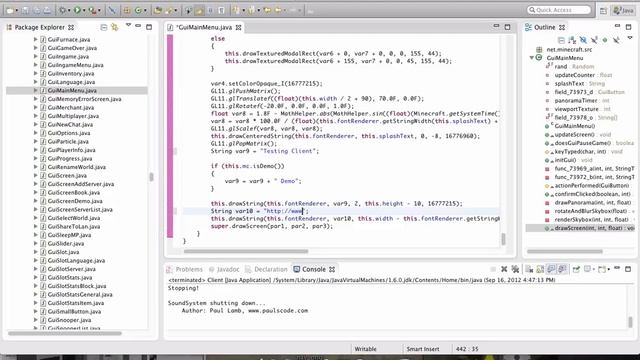Select GuiSelectWorld.java in Package Explorer
The height and width of the screenshot is (360, 640).
coord(74,218)
